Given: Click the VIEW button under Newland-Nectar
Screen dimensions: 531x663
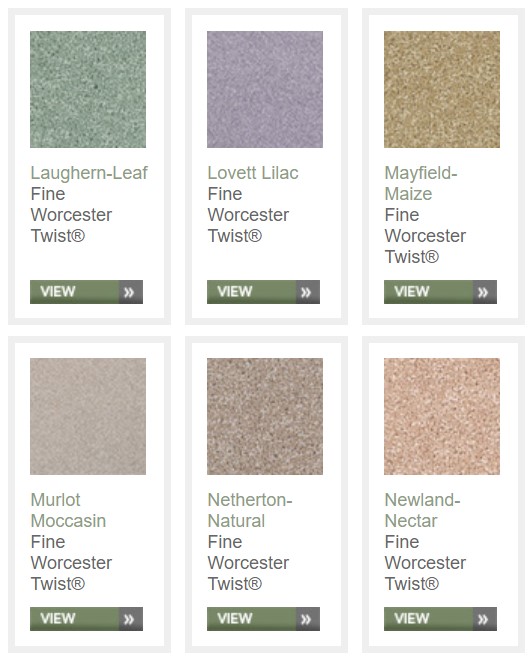Looking at the screenshot, I should (x=441, y=619).
